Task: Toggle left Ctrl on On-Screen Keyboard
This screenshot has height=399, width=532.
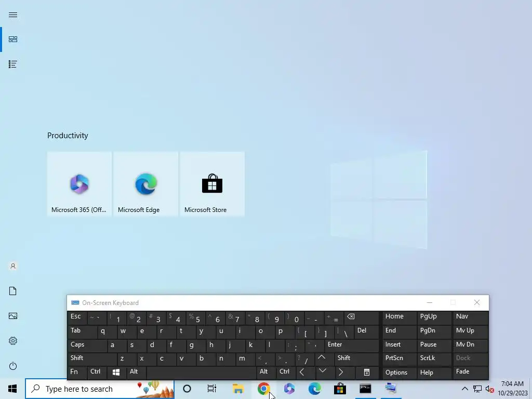Action: (97, 373)
